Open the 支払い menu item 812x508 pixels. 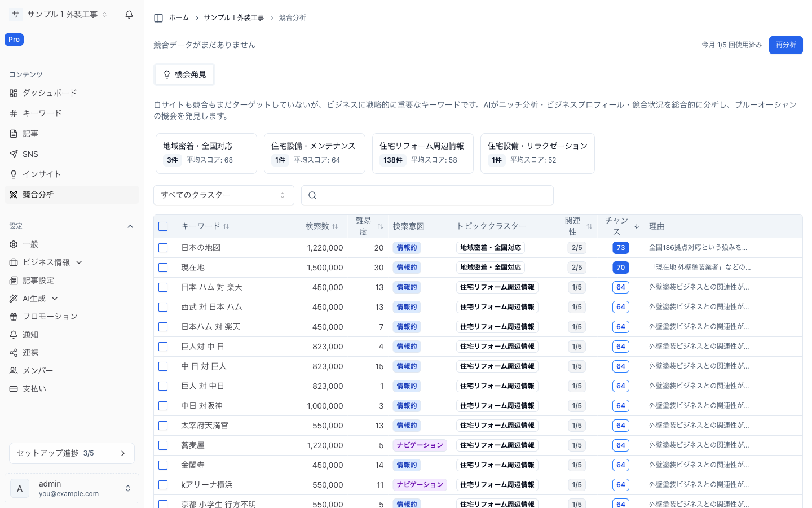pos(72,389)
